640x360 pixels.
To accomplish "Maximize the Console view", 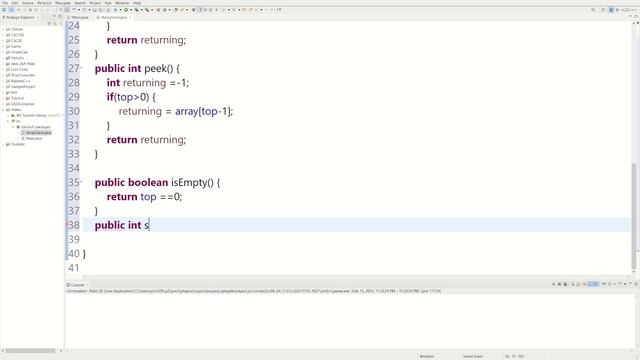I will 636,284.
